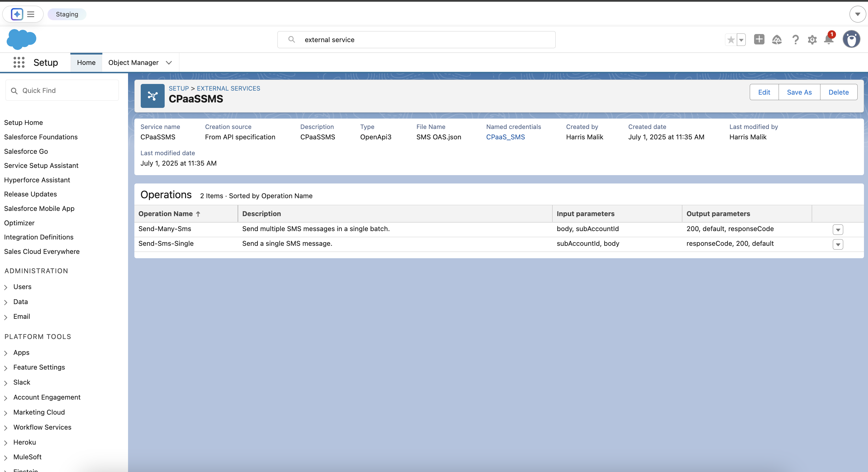
Task: Click the Save As button
Action: [799, 92]
